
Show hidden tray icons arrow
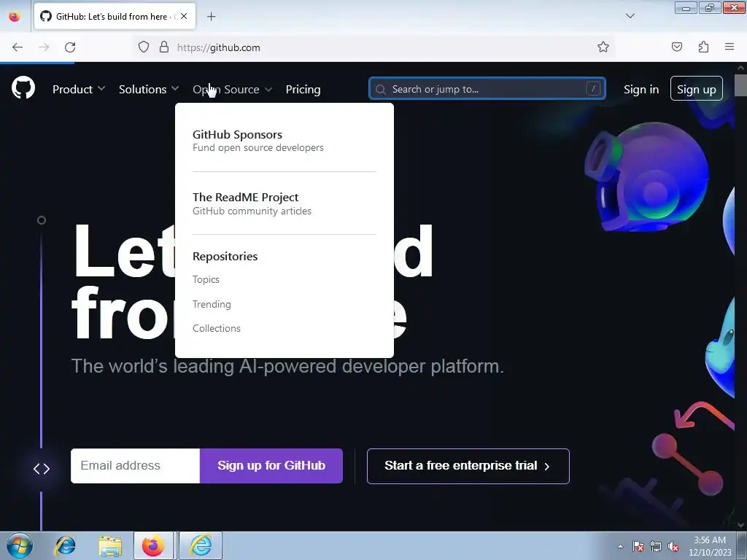620,546
